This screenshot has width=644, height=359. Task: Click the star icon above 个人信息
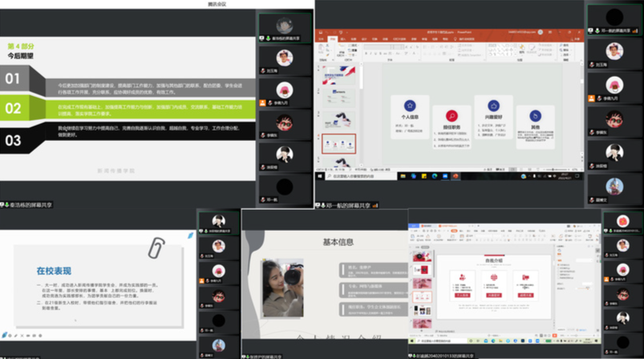click(410, 105)
